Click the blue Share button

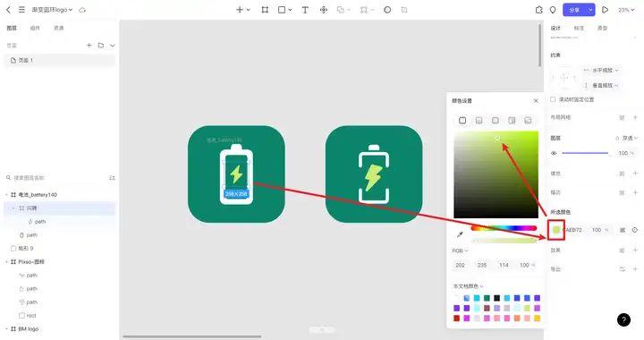(574, 10)
